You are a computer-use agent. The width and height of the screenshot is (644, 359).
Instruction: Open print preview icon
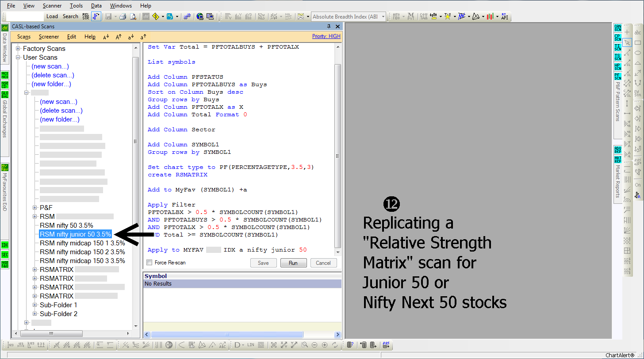132,16
